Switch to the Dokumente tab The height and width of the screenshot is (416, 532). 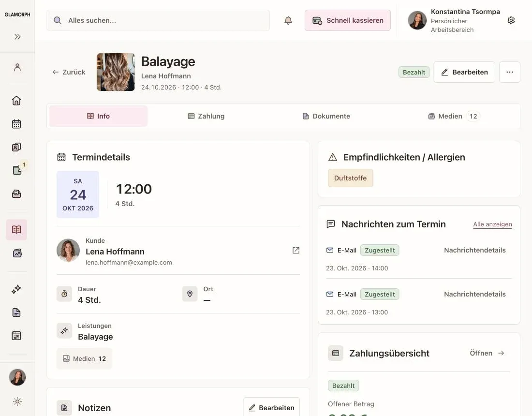coord(326,116)
